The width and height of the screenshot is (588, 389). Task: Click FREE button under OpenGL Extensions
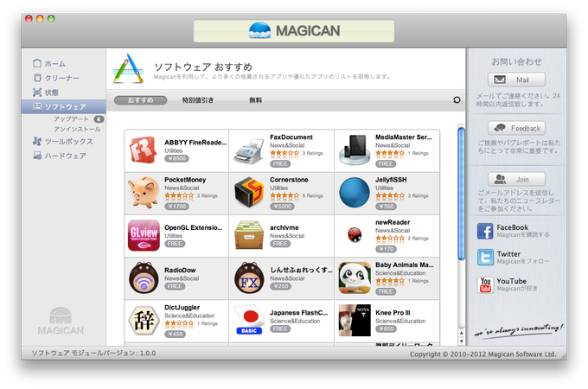click(x=175, y=244)
